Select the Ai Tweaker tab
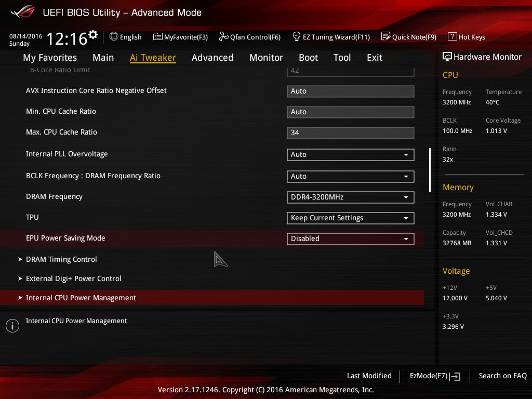 (x=153, y=58)
